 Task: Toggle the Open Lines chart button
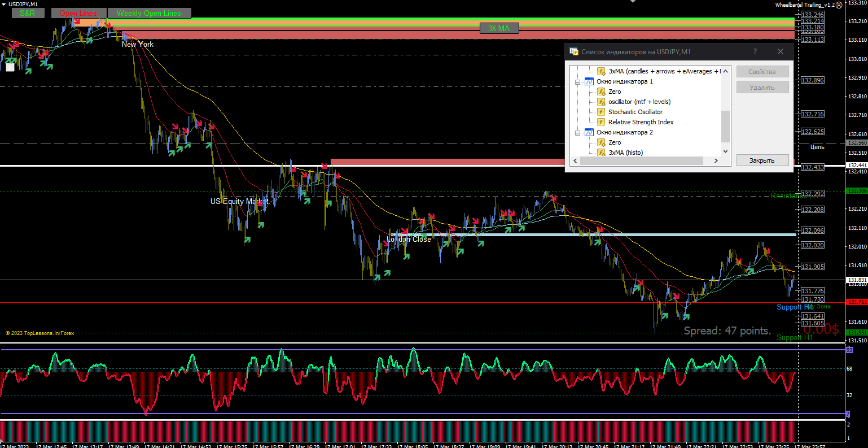pos(78,13)
